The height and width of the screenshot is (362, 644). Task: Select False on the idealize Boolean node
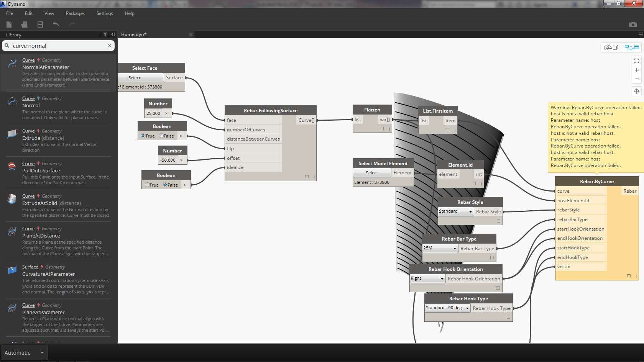pos(165,185)
